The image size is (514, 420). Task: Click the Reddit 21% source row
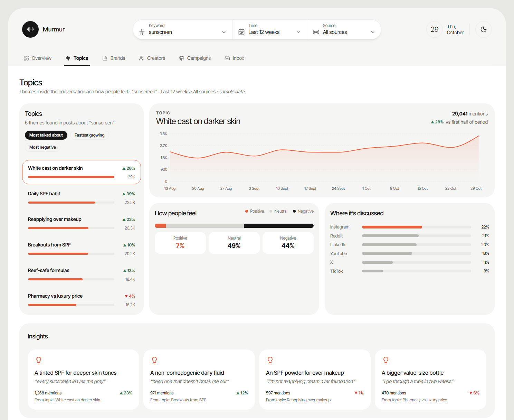pos(410,236)
